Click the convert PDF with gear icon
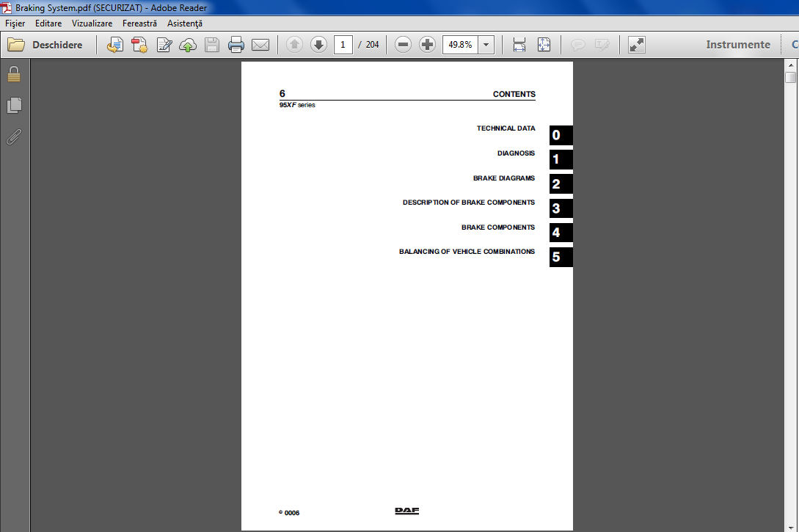 pyautogui.click(x=139, y=45)
